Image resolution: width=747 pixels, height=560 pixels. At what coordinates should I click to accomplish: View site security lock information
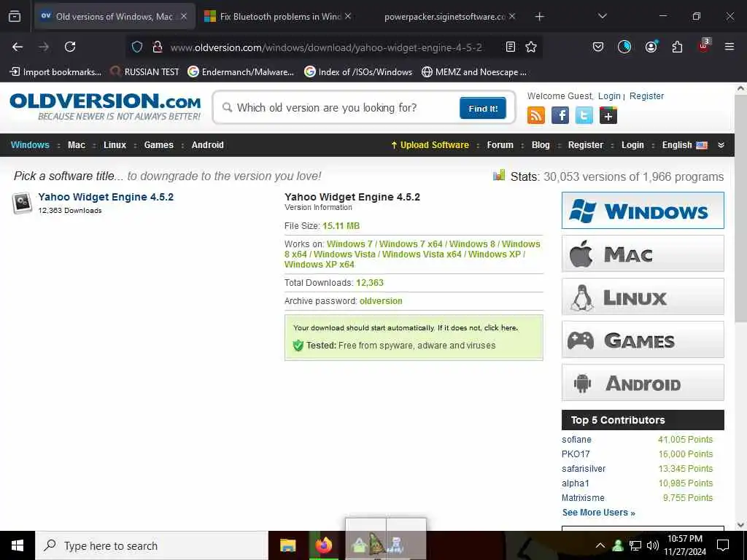[157, 47]
